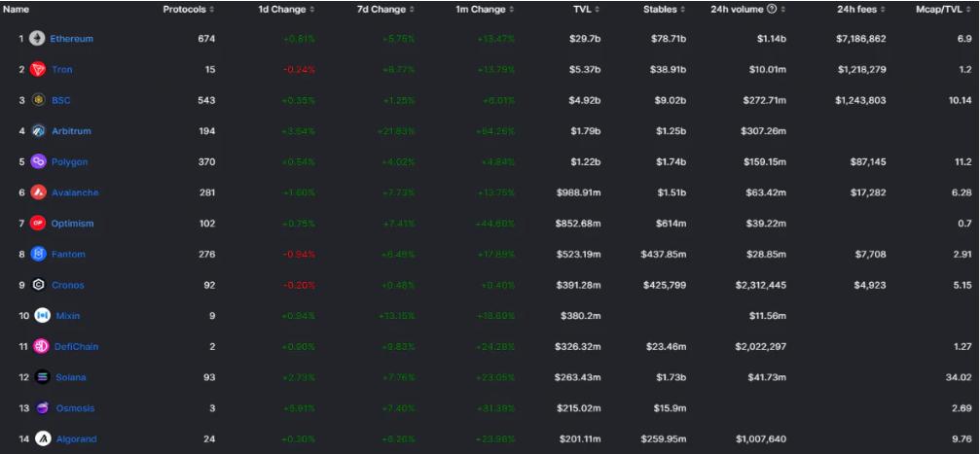Open the Osmosis chain link
Screen dimensions: 980x454
pyautogui.click(x=73, y=408)
